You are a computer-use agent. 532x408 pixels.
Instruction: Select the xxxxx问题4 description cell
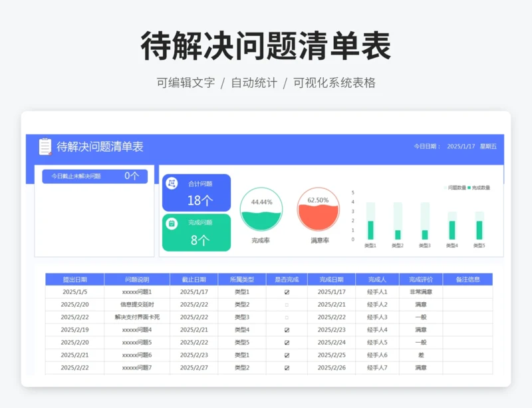coord(137,330)
